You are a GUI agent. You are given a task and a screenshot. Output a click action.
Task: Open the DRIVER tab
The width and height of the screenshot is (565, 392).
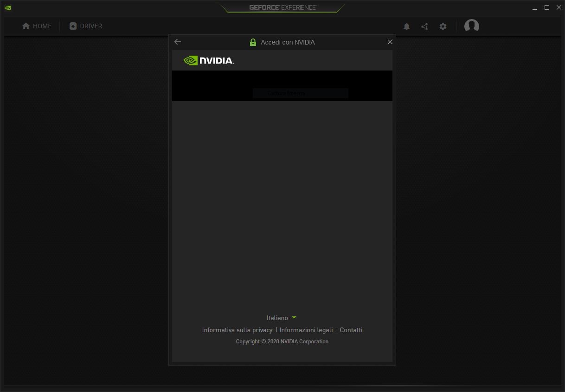click(86, 26)
